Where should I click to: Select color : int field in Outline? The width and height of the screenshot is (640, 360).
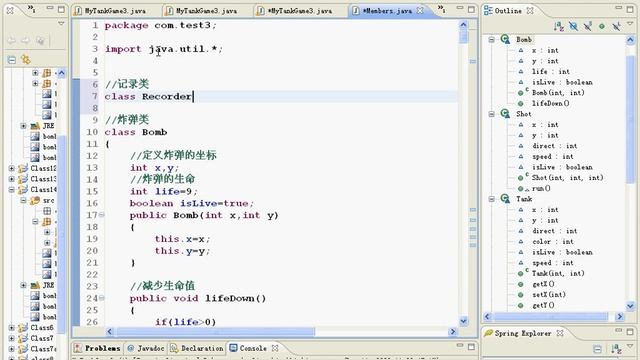(553, 241)
